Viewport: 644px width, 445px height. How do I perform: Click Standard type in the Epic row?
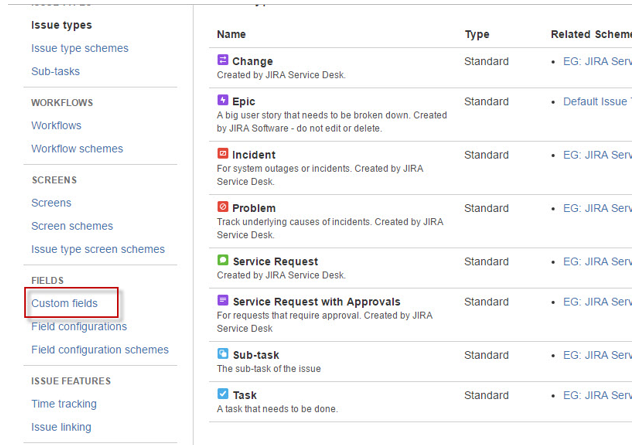pyautogui.click(x=486, y=101)
